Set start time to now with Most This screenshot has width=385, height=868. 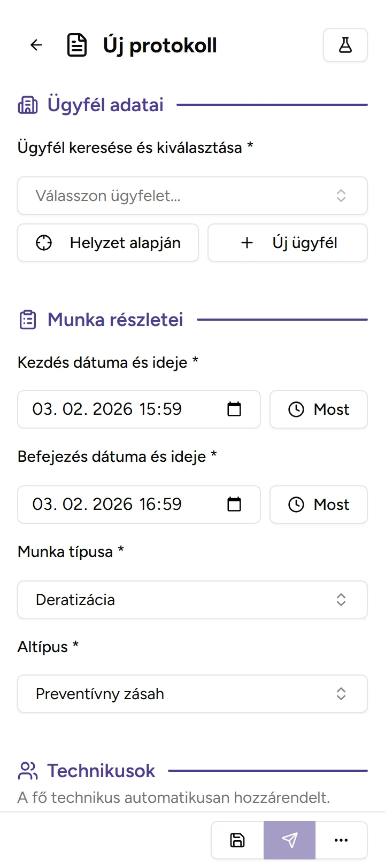[x=319, y=409]
